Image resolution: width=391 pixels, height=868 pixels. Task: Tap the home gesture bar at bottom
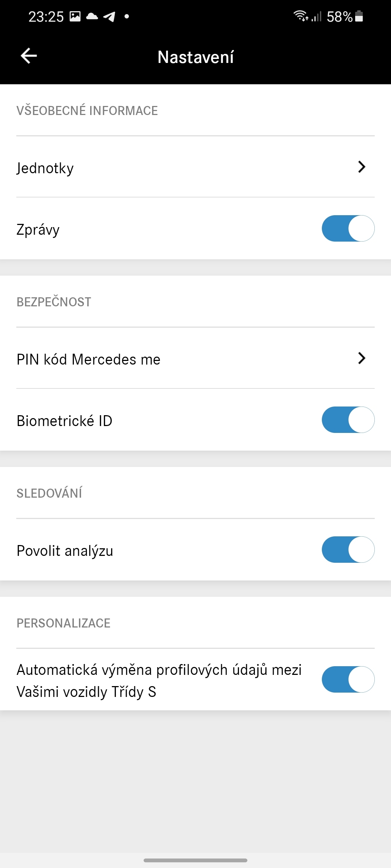pos(195,860)
